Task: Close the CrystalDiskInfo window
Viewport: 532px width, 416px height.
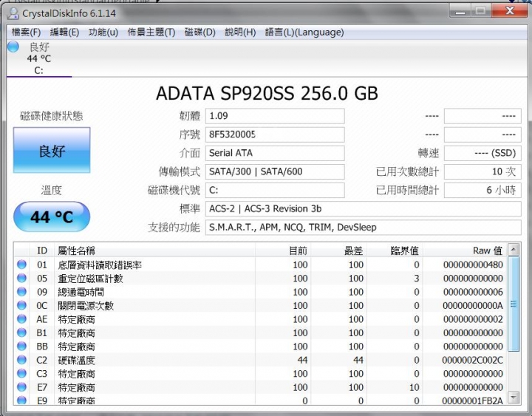Action: tap(510, 11)
